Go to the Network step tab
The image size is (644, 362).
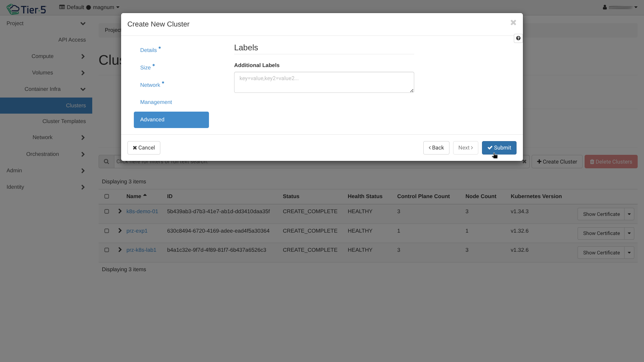point(150,85)
